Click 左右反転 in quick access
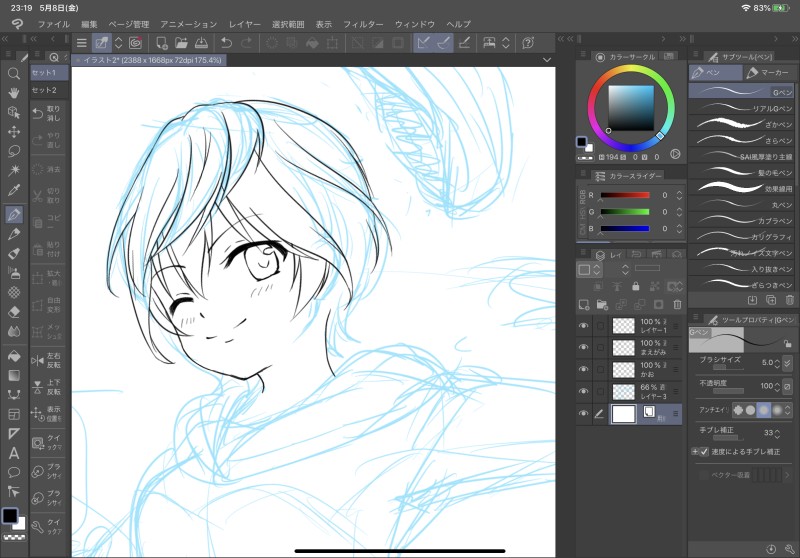800x558 pixels. coord(47,360)
